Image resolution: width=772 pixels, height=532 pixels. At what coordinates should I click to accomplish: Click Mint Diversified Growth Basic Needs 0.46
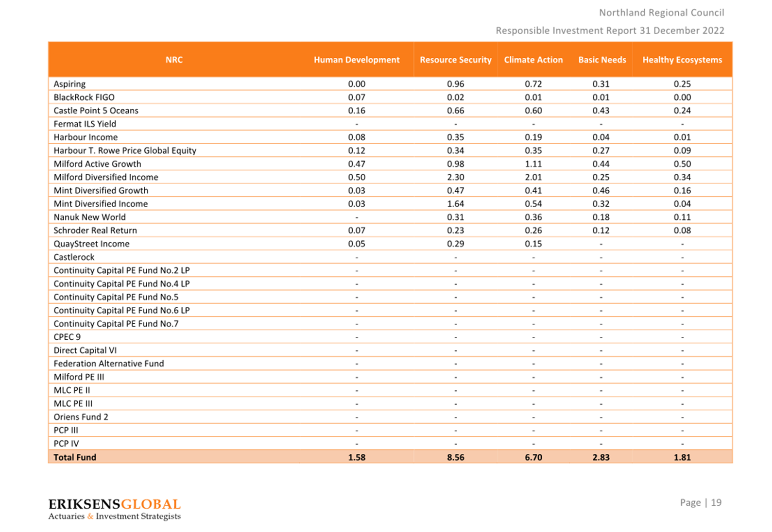point(601,191)
